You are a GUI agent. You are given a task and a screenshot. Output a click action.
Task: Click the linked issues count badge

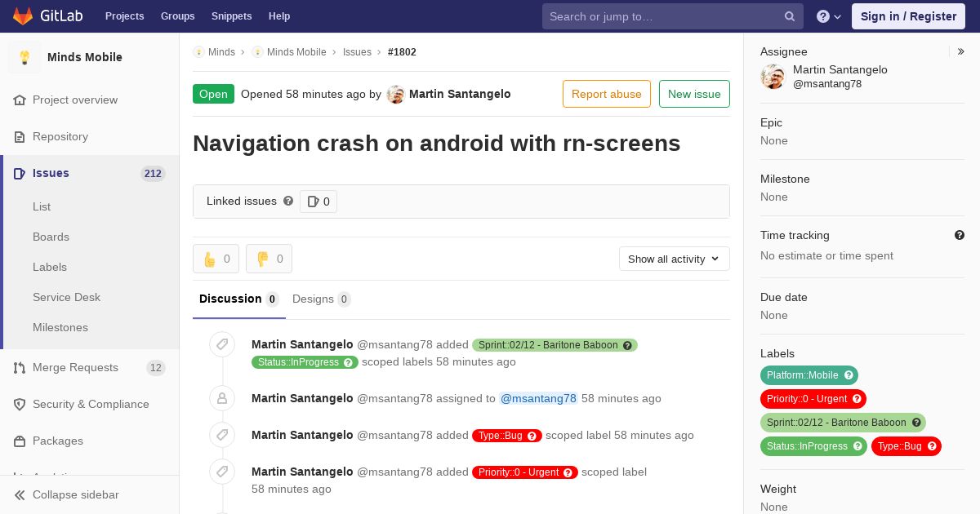318,202
